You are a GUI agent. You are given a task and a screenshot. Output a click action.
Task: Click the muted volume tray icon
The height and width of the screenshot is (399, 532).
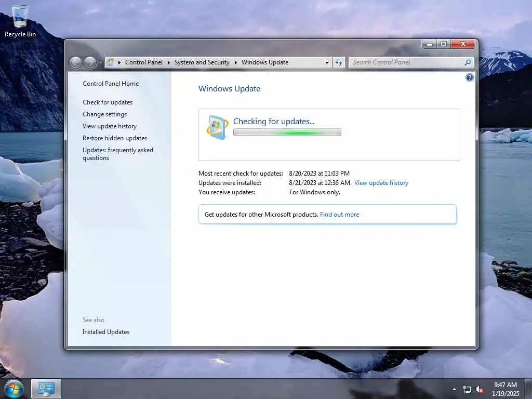point(480,390)
